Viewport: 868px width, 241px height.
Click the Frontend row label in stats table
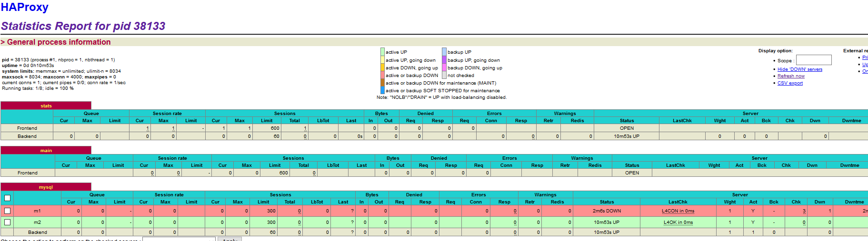pyautogui.click(x=27, y=128)
